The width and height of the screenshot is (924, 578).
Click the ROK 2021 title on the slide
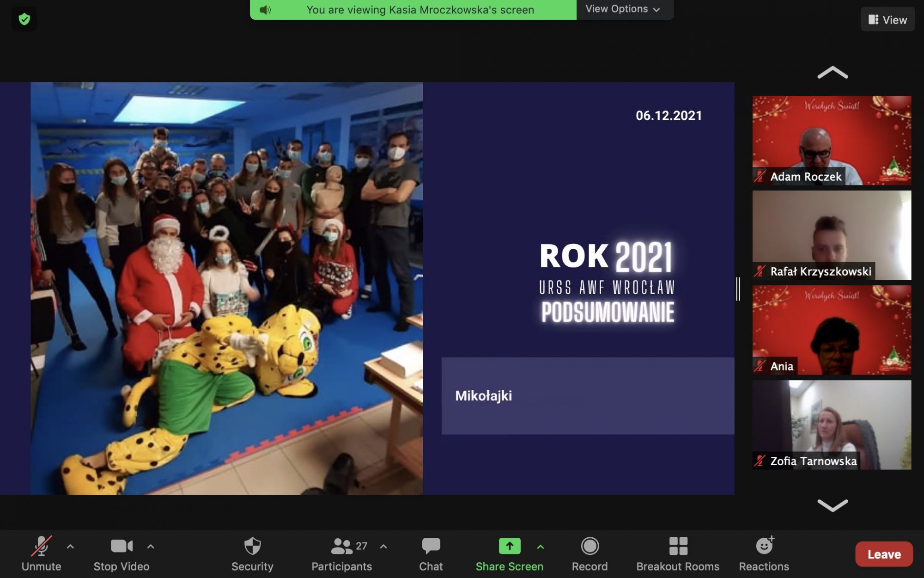606,256
